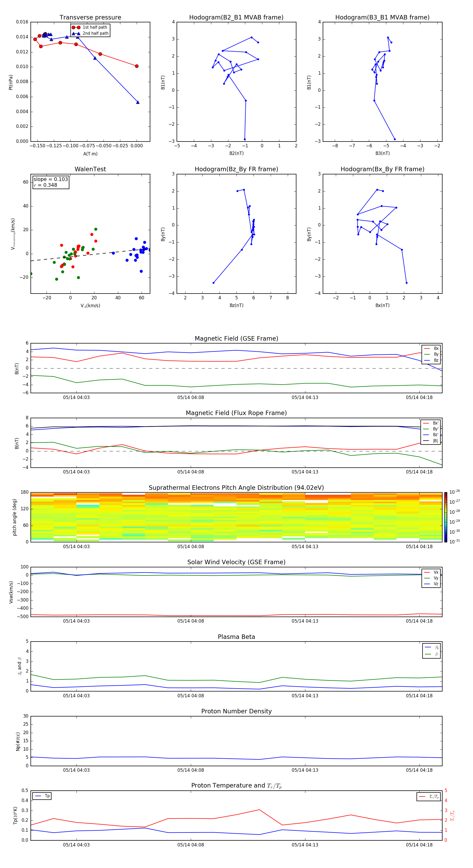Click the 'B2(nT)' axis label
Viewport: 473px width, 868px height.
click(x=236, y=153)
